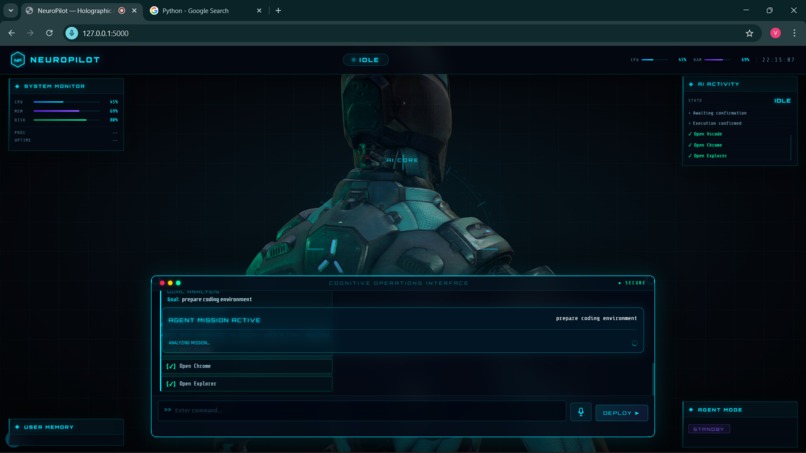Viewport: 806px width, 453px height.
Task: Click the AI CORE label on the robot
Action: [x=402, y=160]
